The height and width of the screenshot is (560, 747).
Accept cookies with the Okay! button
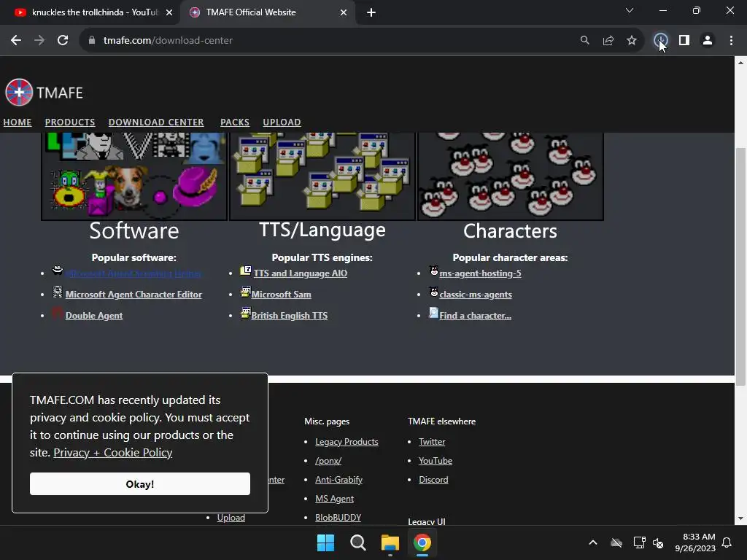click(140, 484)
